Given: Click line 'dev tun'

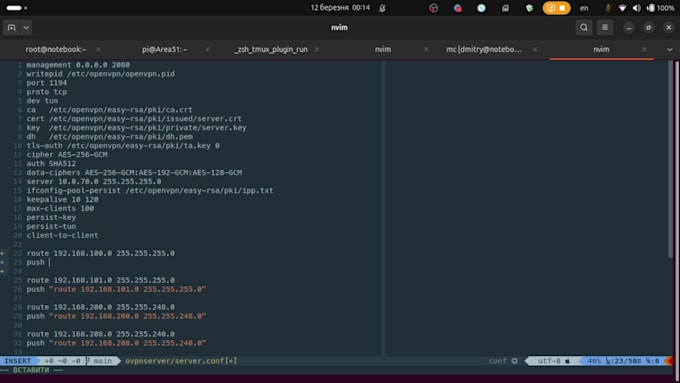Looking at the screenshot, I should point(42,101).
